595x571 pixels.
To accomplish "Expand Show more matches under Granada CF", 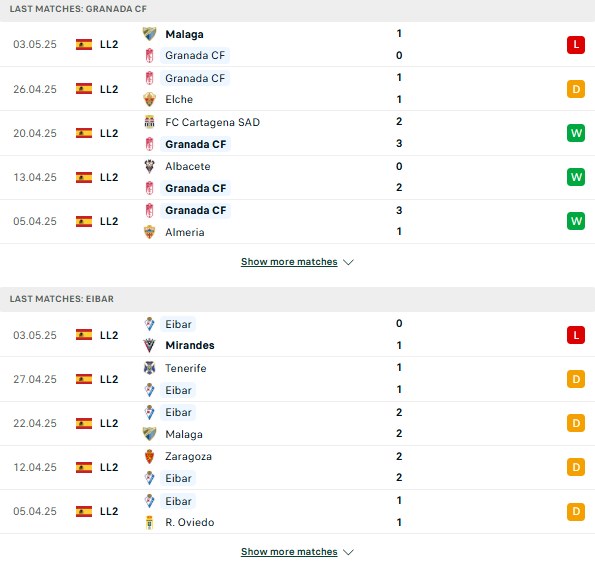I will click(289, 262).
